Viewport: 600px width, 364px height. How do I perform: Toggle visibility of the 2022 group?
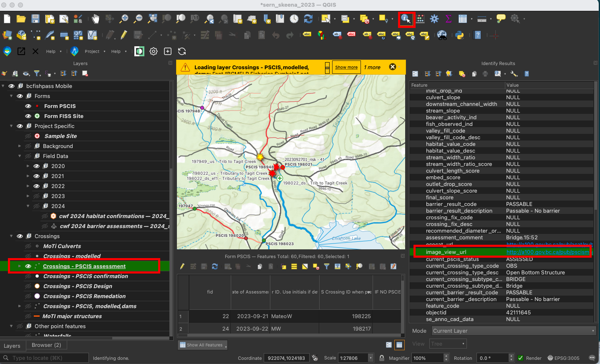click(36, 186)
